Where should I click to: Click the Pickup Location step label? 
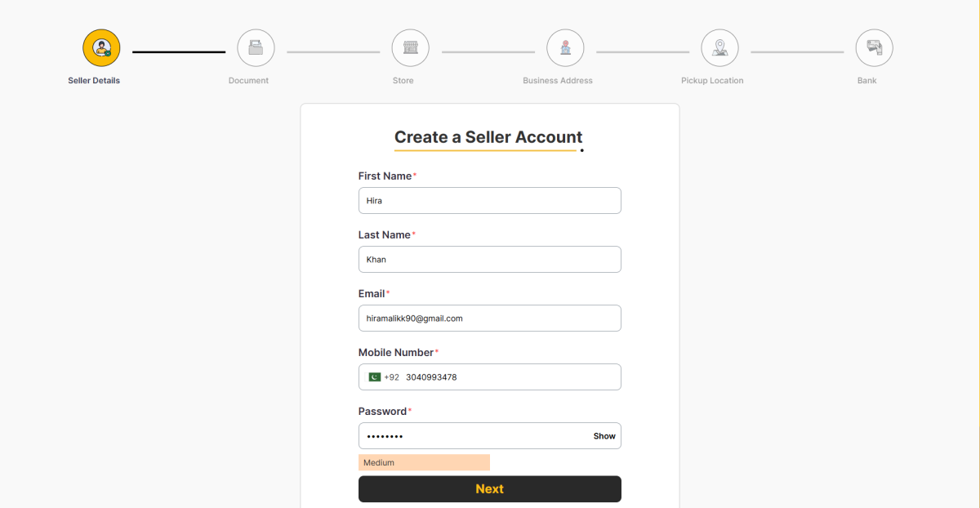pyautogui.click(x=712, y=81)
